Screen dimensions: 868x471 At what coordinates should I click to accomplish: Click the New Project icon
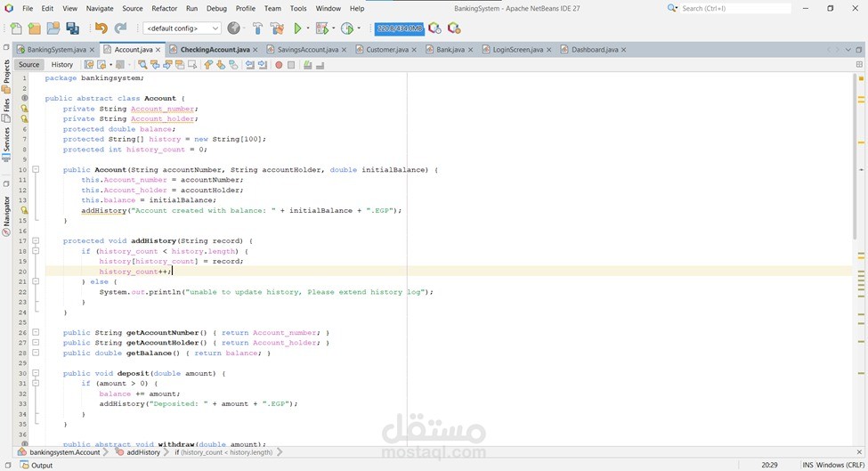pos(35,28)
